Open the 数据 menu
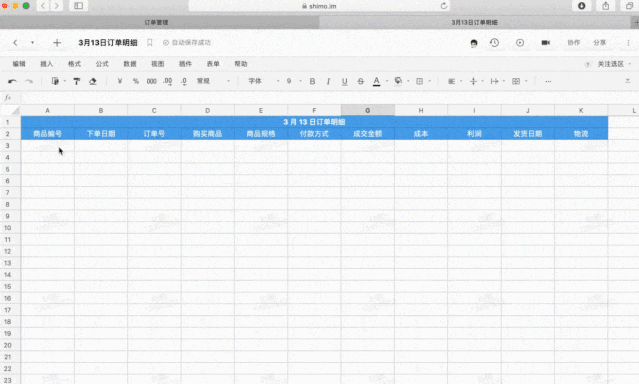This screenshot has width=639, height=384. point(130,64)
